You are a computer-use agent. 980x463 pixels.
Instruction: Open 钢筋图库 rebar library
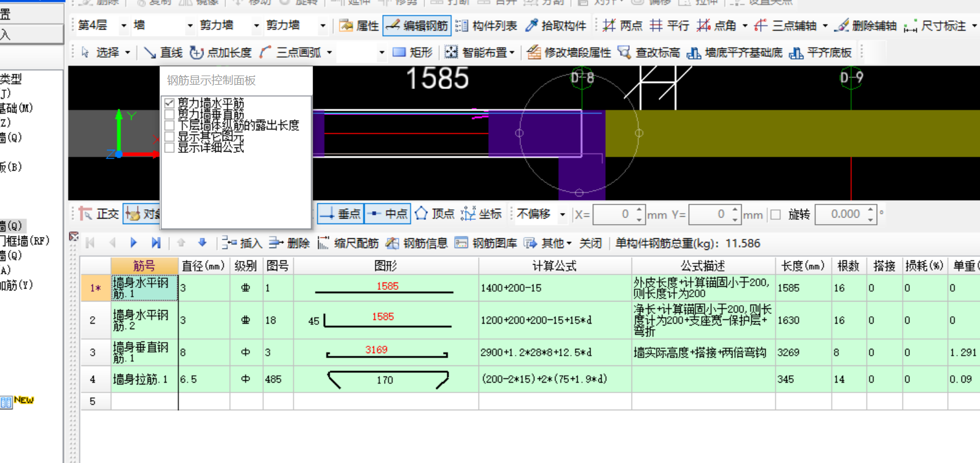point(486,243)
